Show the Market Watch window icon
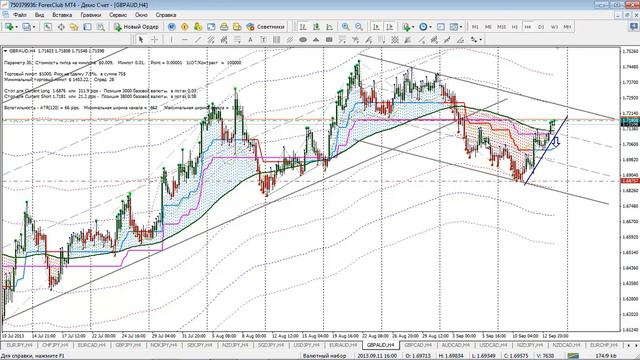Image resolution: width=640 pixels, height=360 pixels. click(48, 27)
